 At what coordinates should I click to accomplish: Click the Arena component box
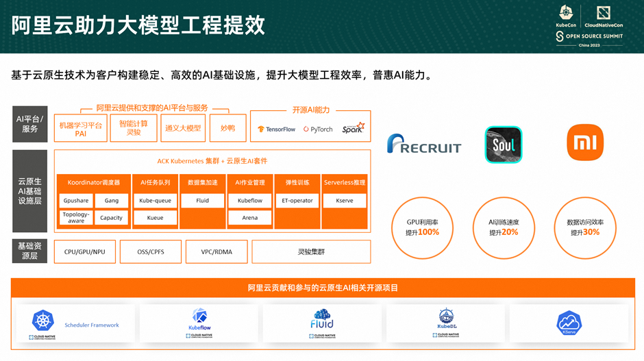pos(249,218)
